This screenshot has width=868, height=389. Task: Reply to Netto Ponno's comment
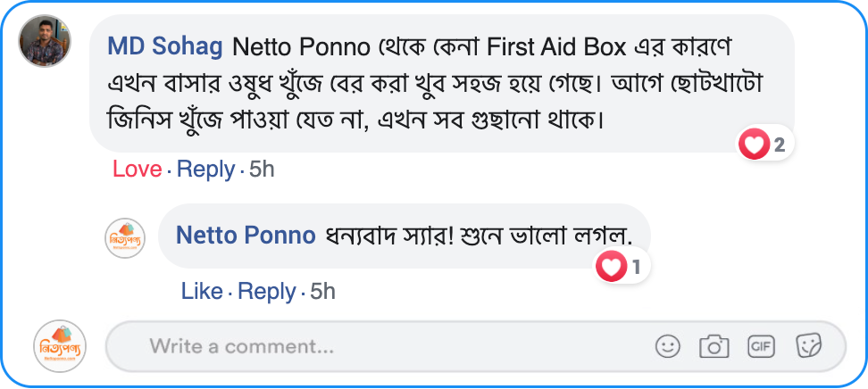pyautogui.click(x=267, y=292)
